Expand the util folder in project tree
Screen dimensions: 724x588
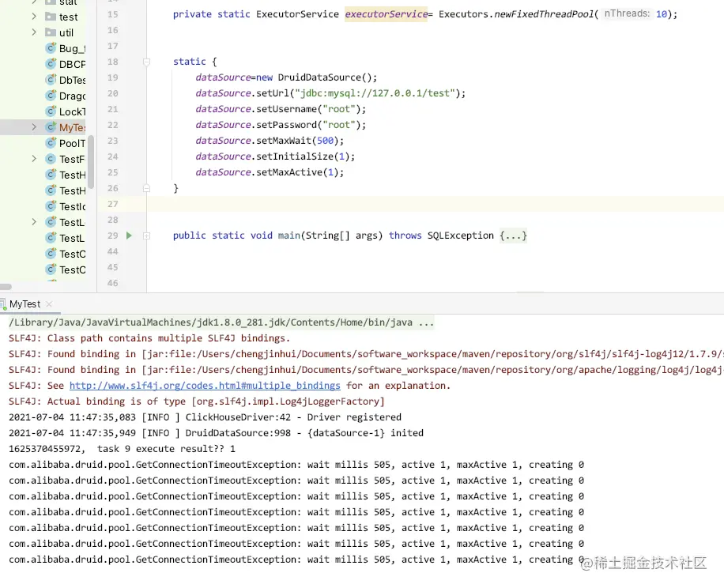pyautogui.click(x=34, y=32)
